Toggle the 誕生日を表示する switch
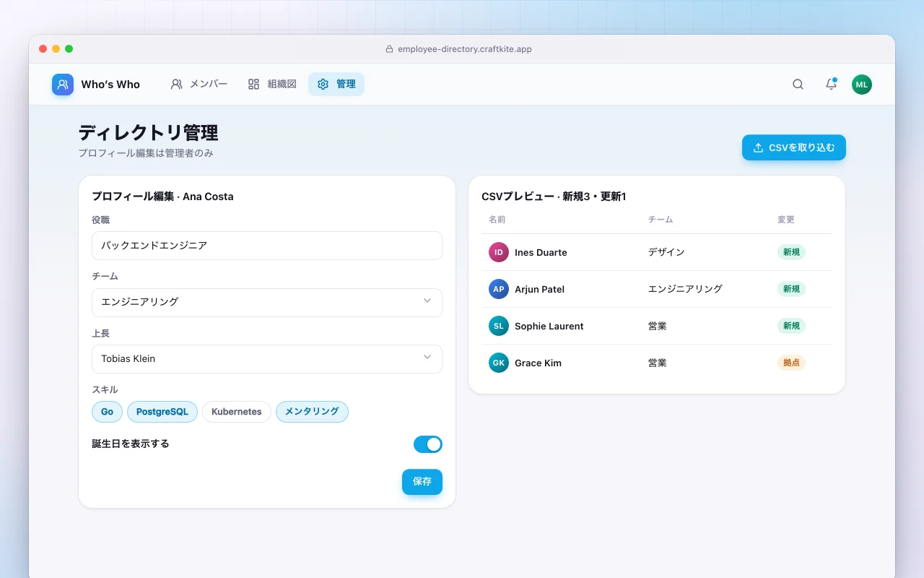Screen dimensions: 924x578 [428, 444]
